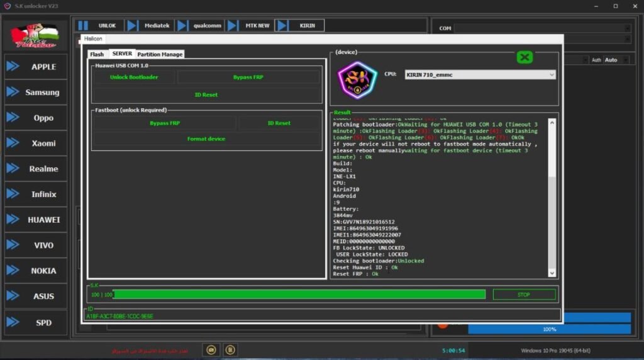
Task: Select the SERVER tab
Action: click(122, 54)
